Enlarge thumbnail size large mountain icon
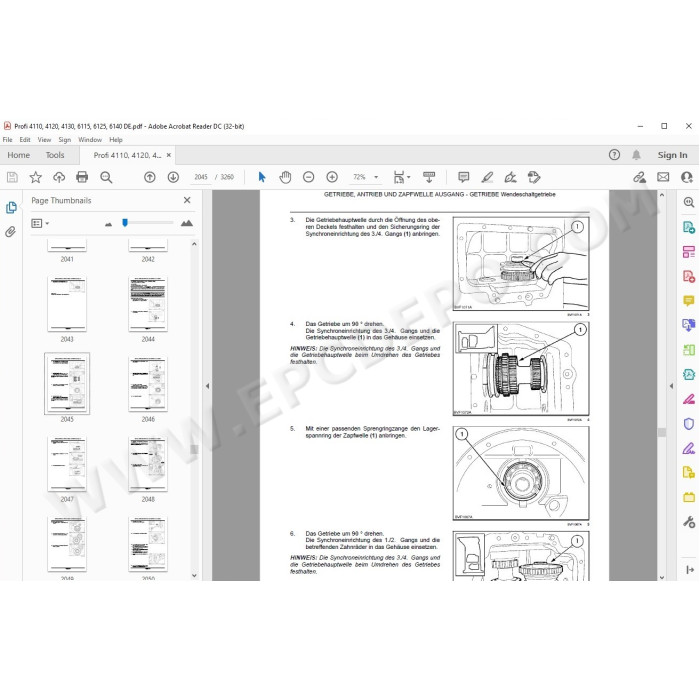This screenshot has width=700, height=700. click(187, 223)
